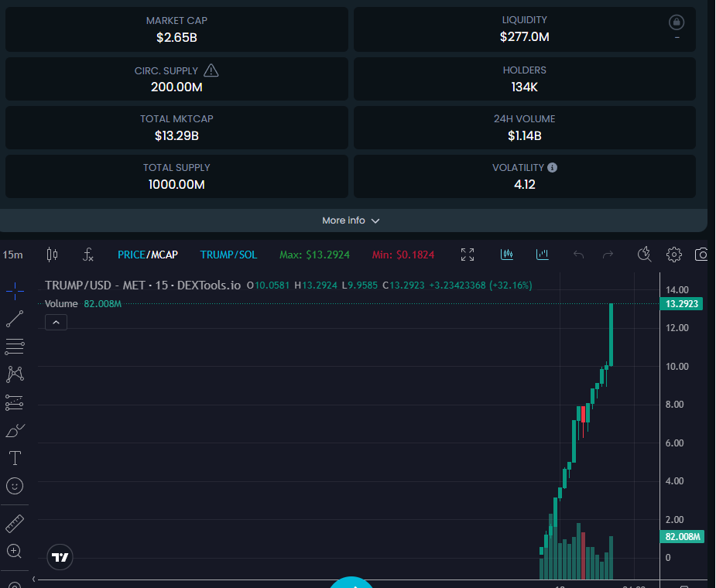Activate the zoom in tool
Viewport: 716px width, 588px height.
(15, 552)
